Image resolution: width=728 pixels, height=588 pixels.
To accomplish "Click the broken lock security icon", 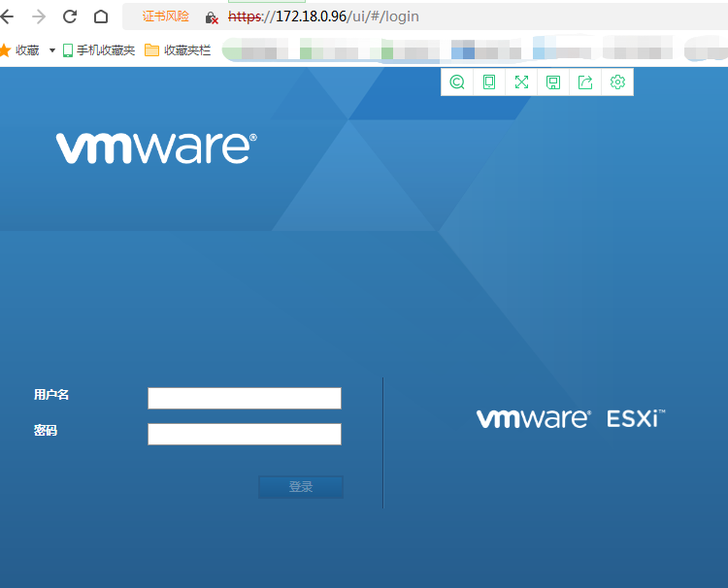I will 212,17.
